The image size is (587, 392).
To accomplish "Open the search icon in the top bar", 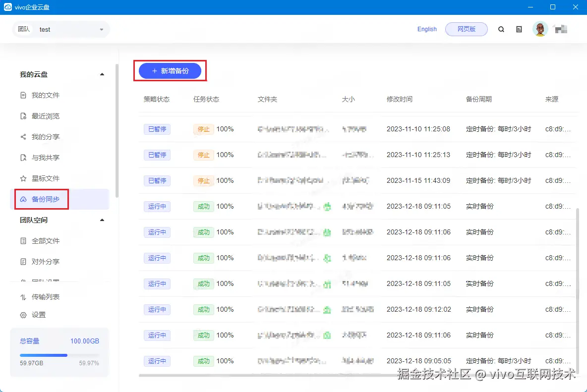I will pyautogui.click(x=501, y=29).
